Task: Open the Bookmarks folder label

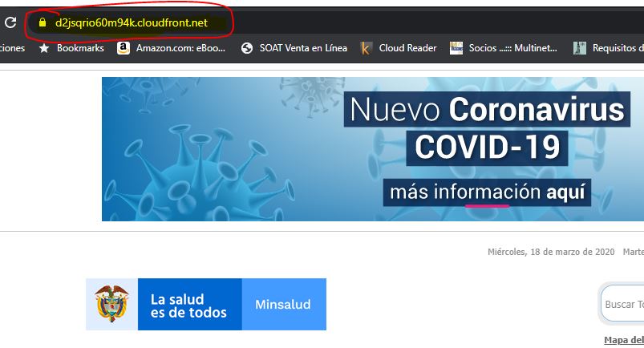Action: [80, 48]
